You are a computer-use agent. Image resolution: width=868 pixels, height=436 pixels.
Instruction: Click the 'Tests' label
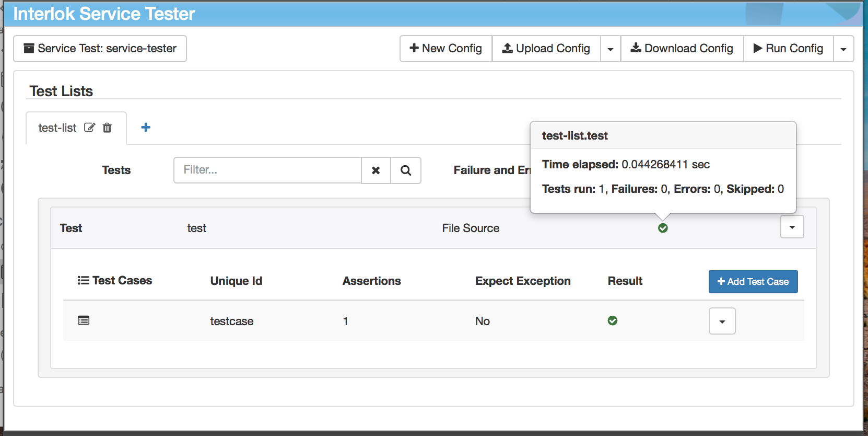pyautogui.click(x=116, y=170)
